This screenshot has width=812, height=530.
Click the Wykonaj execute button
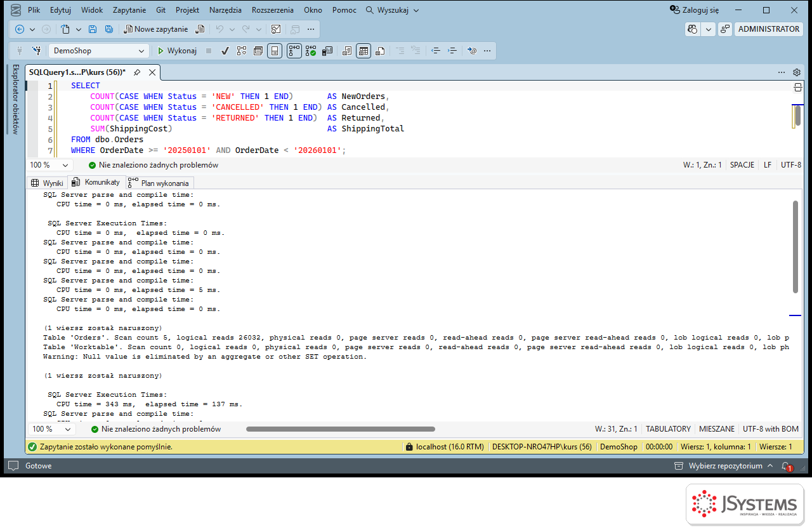177,51
